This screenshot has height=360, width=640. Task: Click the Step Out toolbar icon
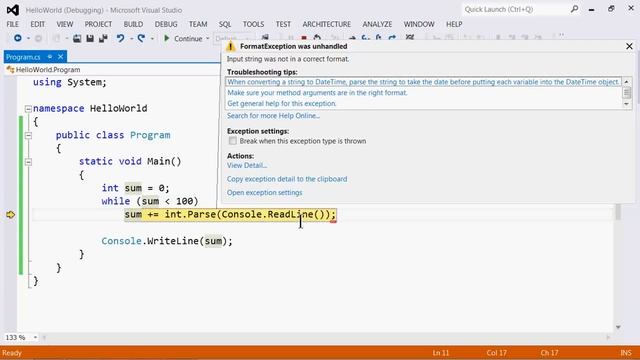[x=392, y=38]
